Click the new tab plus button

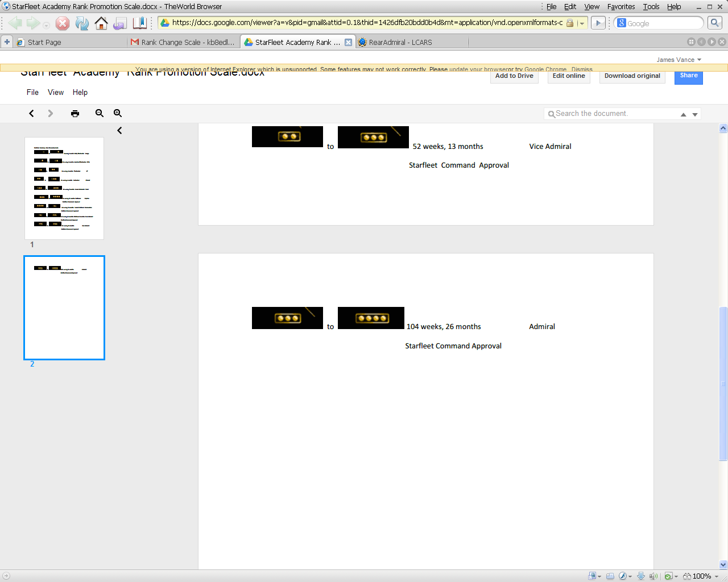7,42
